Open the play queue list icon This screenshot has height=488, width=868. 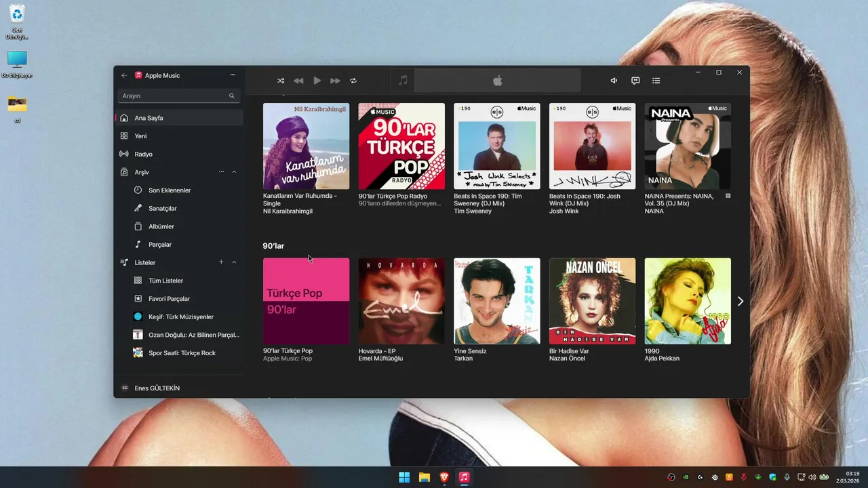656,81
